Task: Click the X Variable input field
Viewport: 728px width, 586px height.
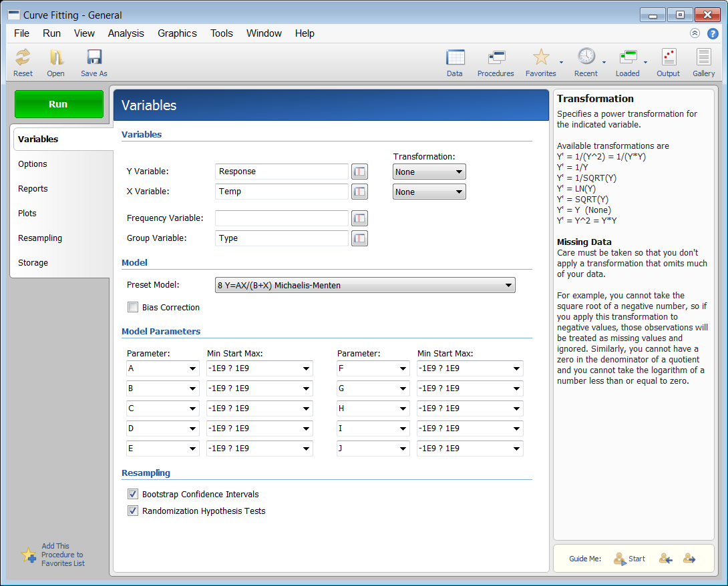Action: pos(281,192)
